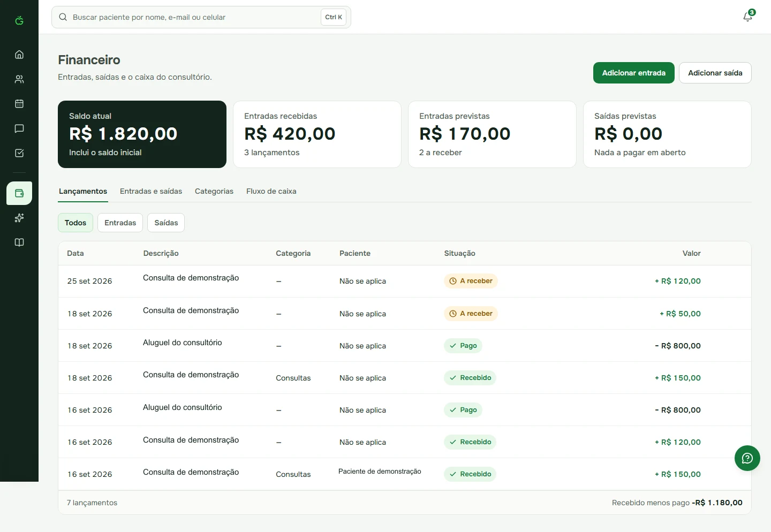Open the Fluxo de caixa tab
This screenshot has width=771, height=532.
coord(271,191)
